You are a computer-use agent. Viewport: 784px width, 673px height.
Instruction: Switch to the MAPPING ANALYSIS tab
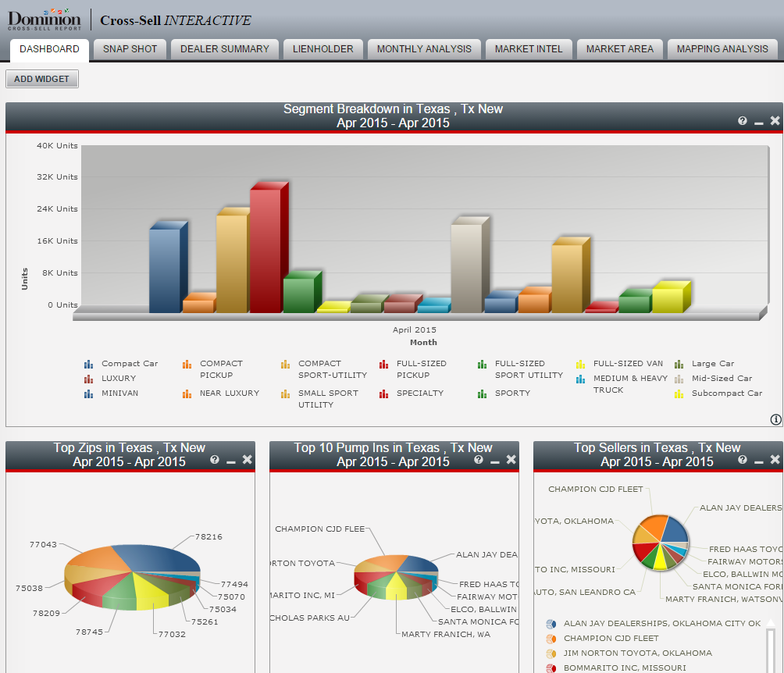(x=722, y=49)
